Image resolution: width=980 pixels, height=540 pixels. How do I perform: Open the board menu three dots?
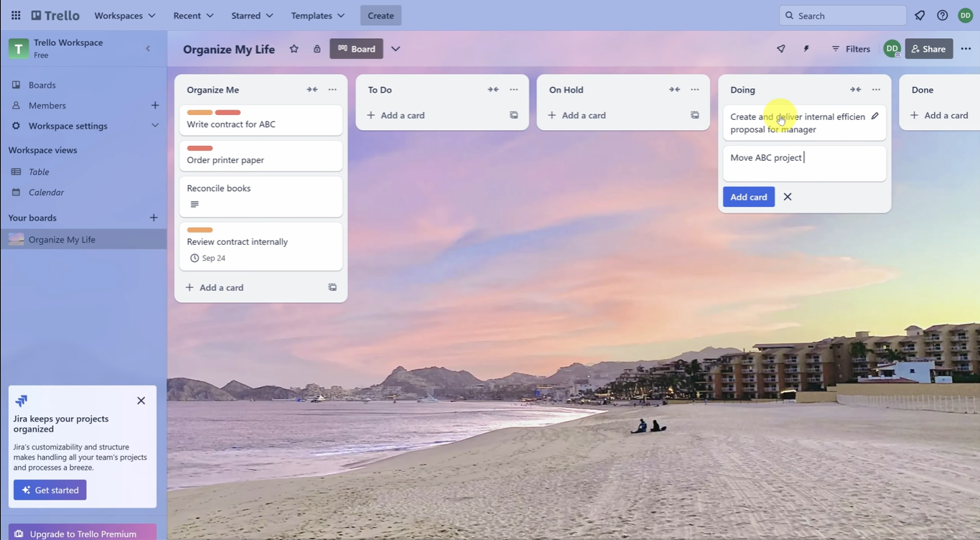966,49
